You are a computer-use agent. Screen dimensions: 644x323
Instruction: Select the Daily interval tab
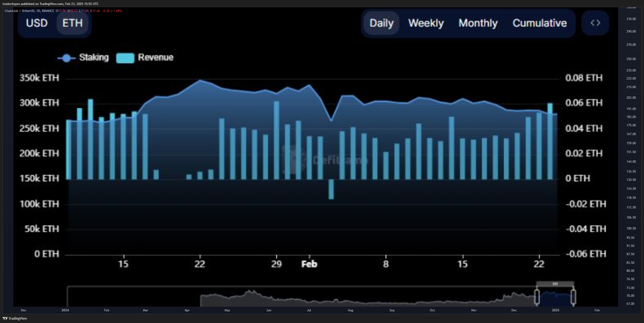tap(381, 23)
